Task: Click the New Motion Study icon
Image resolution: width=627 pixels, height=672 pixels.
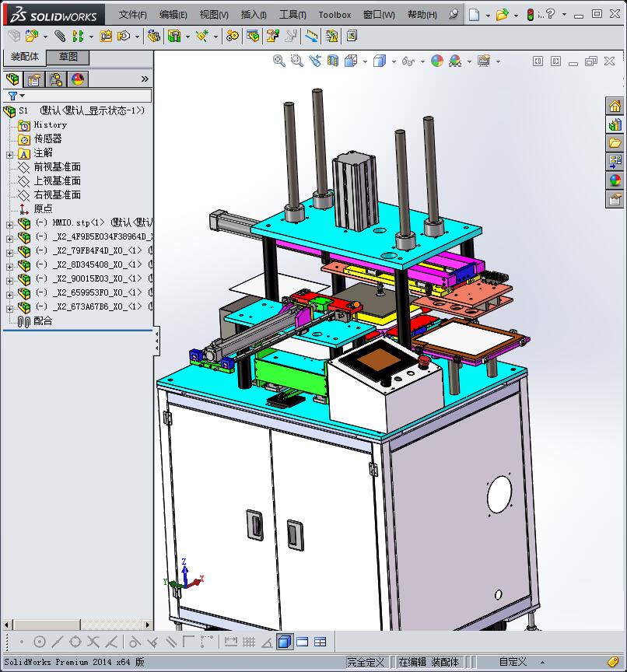Action: pos(233,36)
